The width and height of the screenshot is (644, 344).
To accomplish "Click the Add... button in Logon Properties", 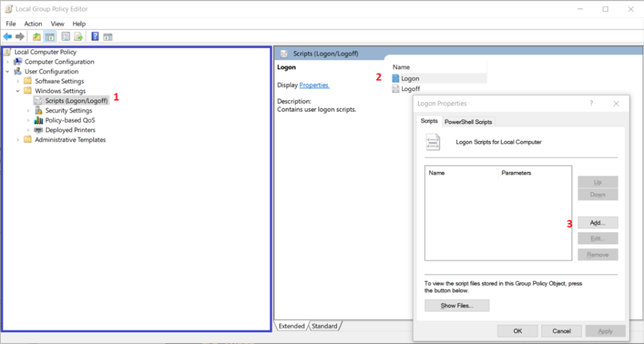I will pos(597,223).
